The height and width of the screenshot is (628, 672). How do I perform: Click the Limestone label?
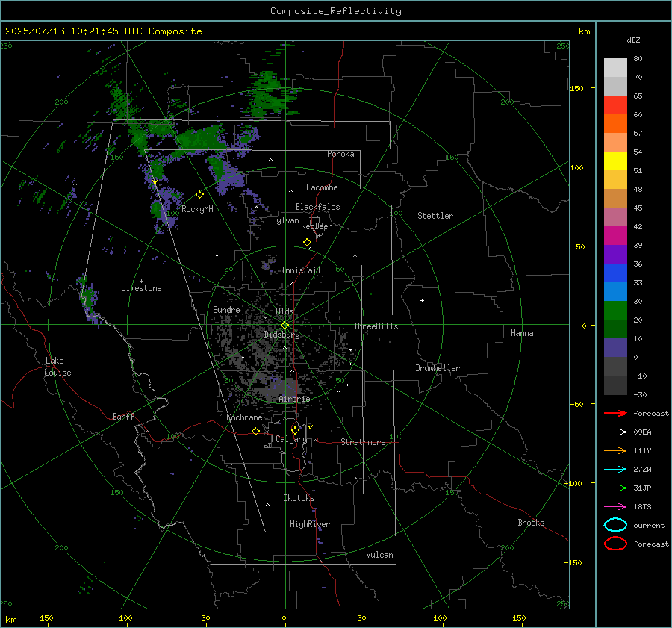pos(141,288)
